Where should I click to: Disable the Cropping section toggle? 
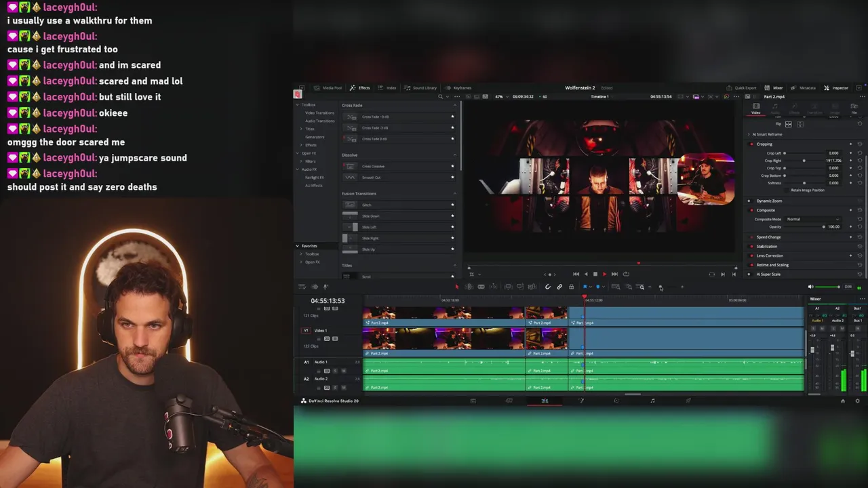click(x=751, y=144)
